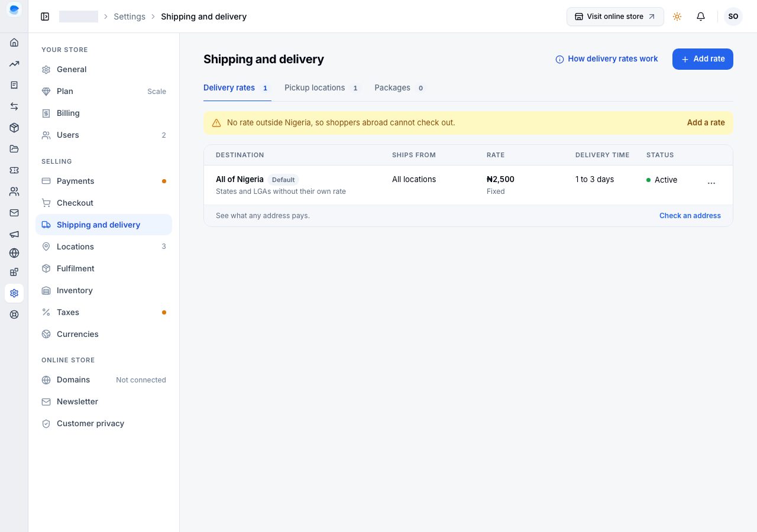Screen dimensions: 757x532
Task: Open Domains settings in the sidebar
Action: (104, 379)
